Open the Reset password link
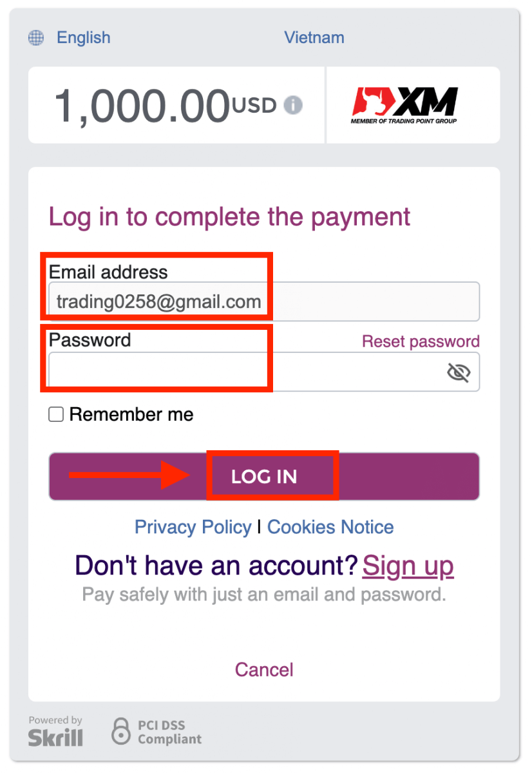 420,341
